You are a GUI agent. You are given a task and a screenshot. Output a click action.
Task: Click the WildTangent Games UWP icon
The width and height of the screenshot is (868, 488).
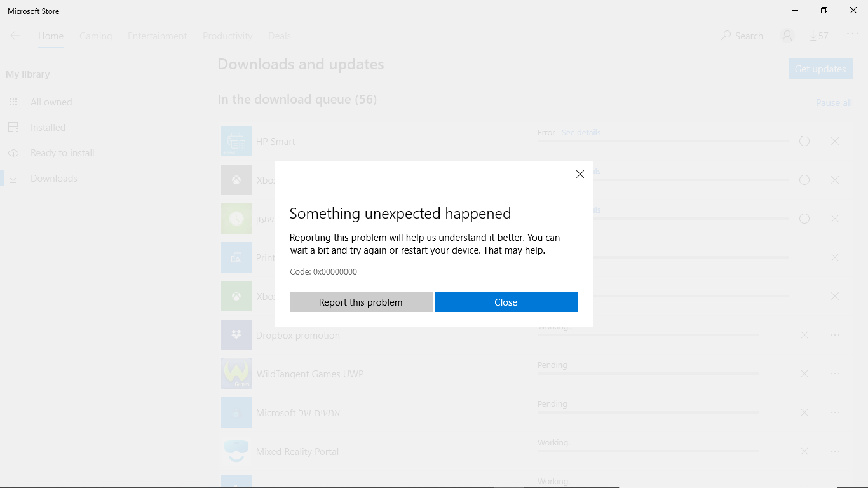pos(236,374)
